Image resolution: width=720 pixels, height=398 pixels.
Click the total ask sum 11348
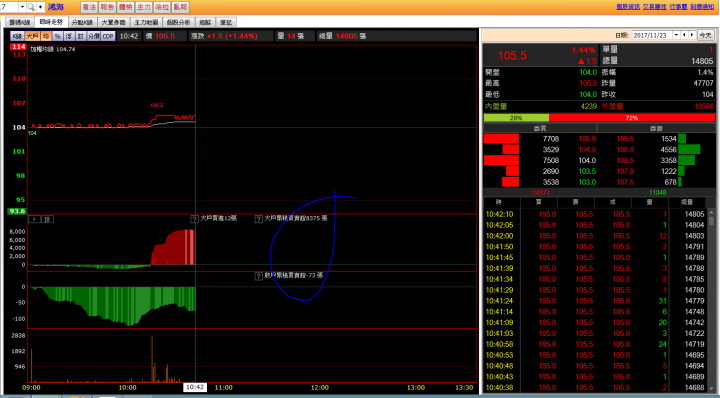658,192
